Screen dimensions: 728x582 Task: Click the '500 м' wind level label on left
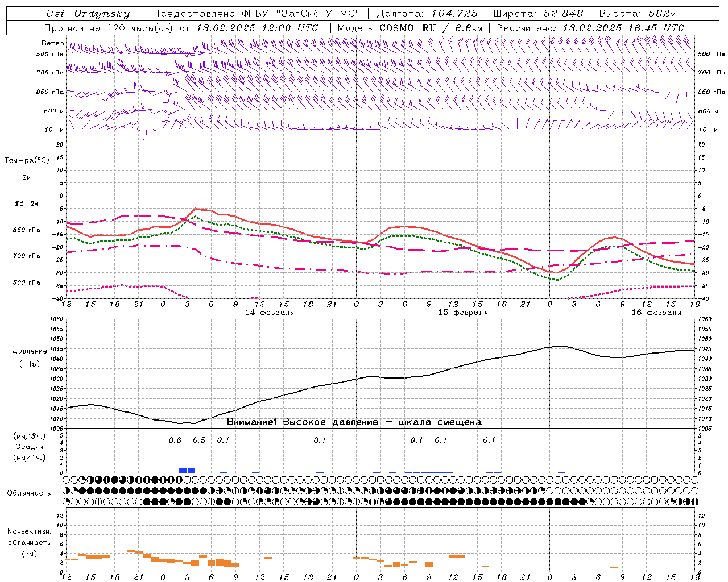click(x=55, y=111)
